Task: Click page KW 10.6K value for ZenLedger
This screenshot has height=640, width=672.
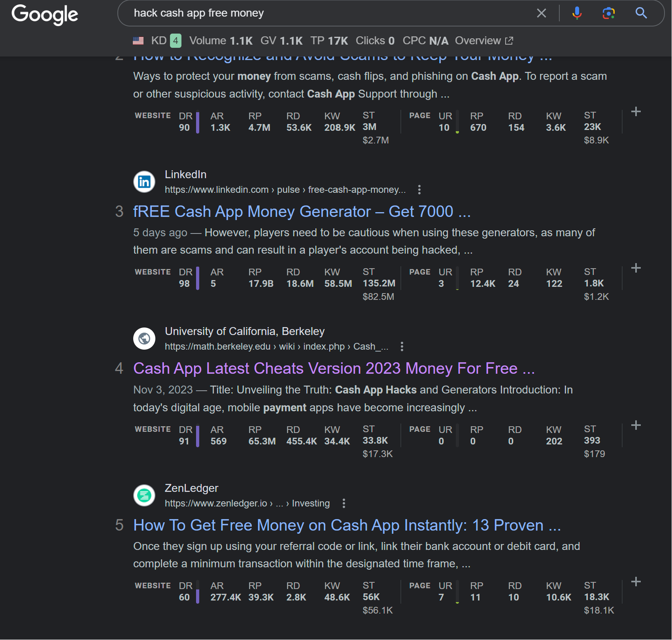Action: (559, 597)
